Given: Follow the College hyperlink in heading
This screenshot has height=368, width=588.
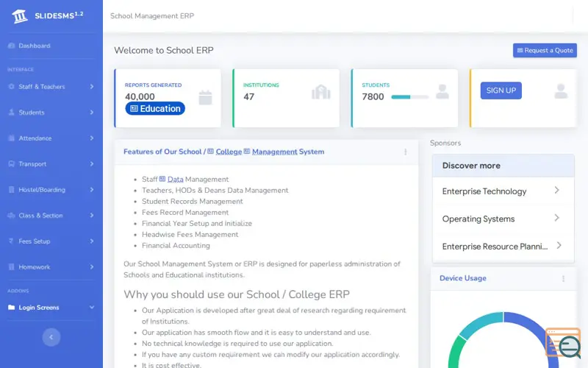Looking at the screenshot, I should (229, 152).
